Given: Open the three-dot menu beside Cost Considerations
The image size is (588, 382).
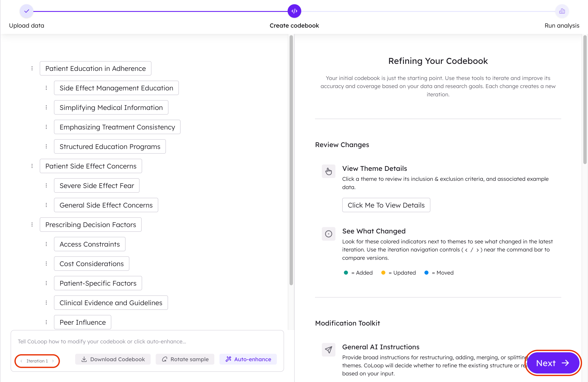Looking at the screenshot, I should (x=46, y=264).
